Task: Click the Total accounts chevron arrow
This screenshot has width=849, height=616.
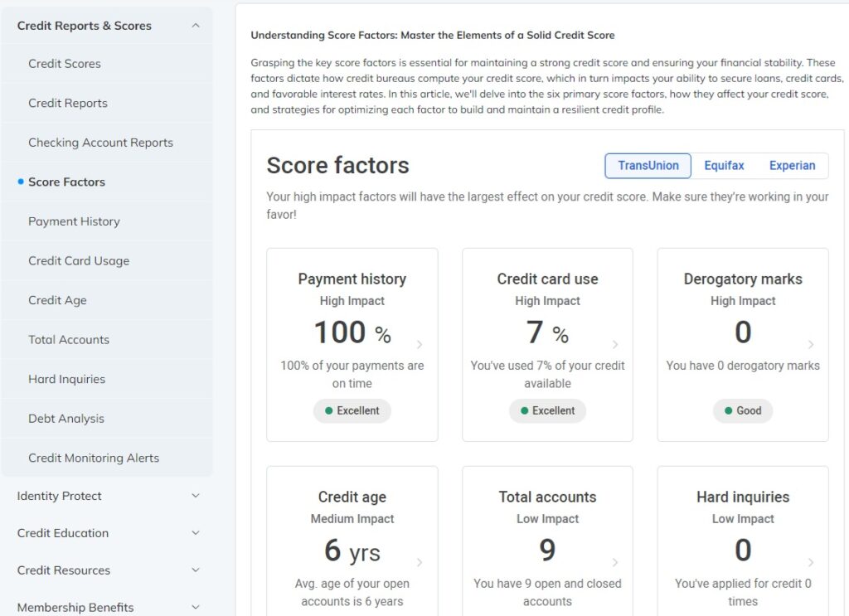Action: click(x=615, y=562)
